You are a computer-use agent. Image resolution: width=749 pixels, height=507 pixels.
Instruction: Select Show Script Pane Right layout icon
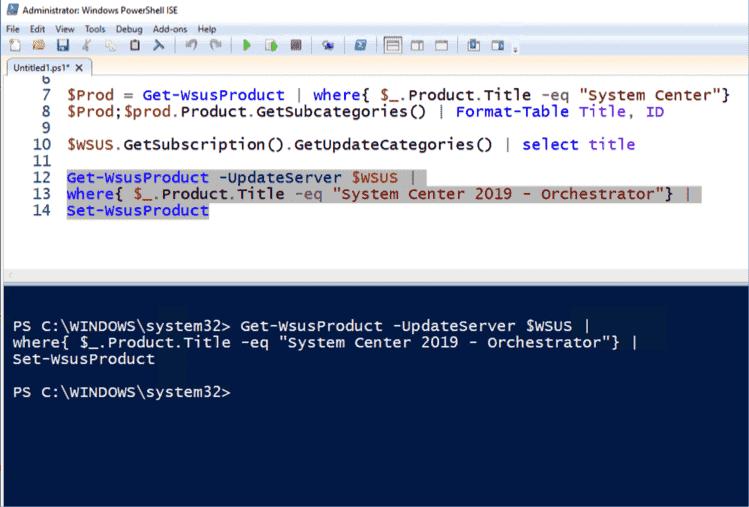(x=417, y=46)
